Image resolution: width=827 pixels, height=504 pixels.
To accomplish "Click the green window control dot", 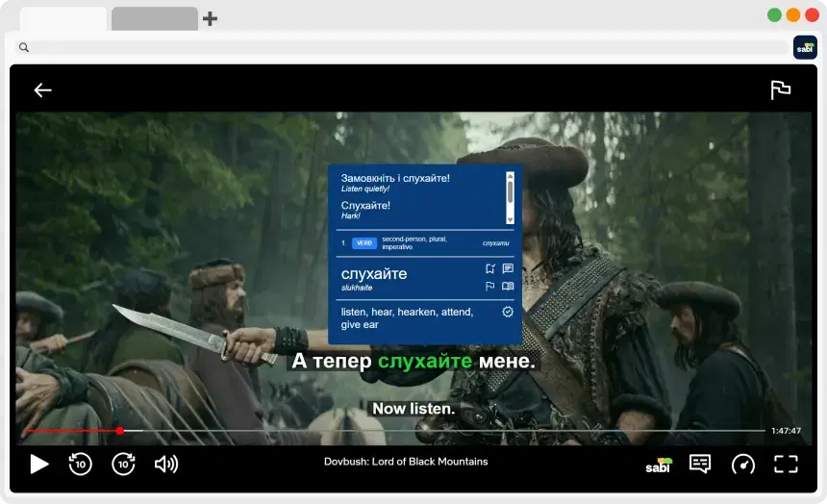I will pos(774,14).
